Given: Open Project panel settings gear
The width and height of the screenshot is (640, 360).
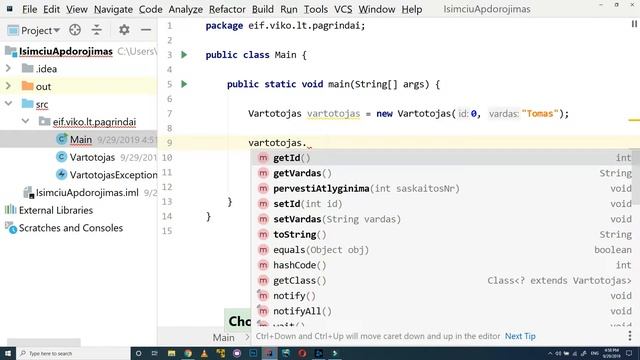Looking at the screenshot, I should [x=124, y=30].
